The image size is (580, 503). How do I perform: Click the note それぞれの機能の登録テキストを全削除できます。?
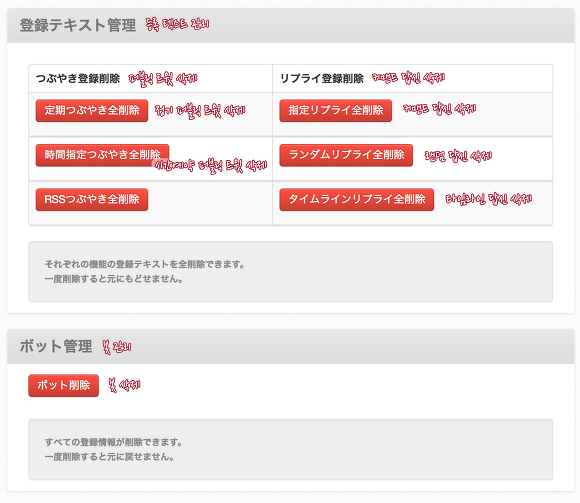coord(145,264)
